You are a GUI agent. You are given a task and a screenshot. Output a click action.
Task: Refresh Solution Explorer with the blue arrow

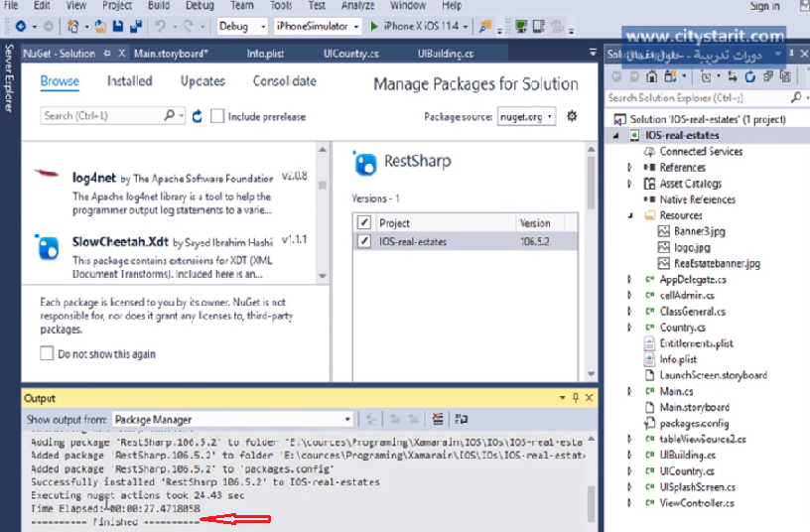(750, 76)
